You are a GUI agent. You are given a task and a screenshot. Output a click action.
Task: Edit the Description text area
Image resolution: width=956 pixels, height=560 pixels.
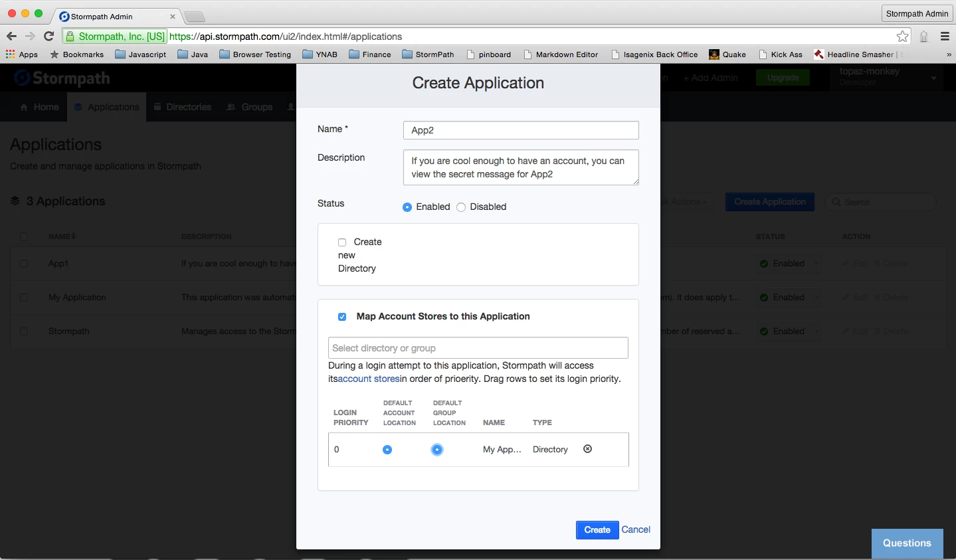point(521,167)
